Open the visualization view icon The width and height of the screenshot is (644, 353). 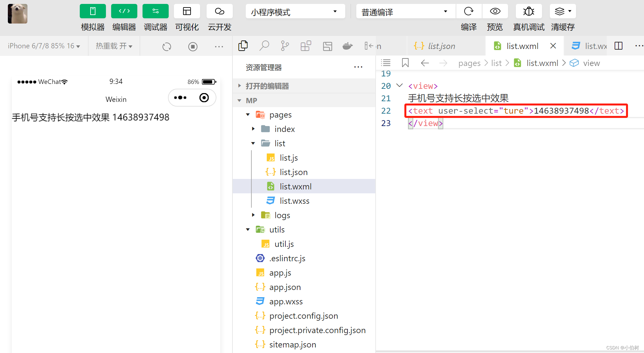tap(187, 11)
